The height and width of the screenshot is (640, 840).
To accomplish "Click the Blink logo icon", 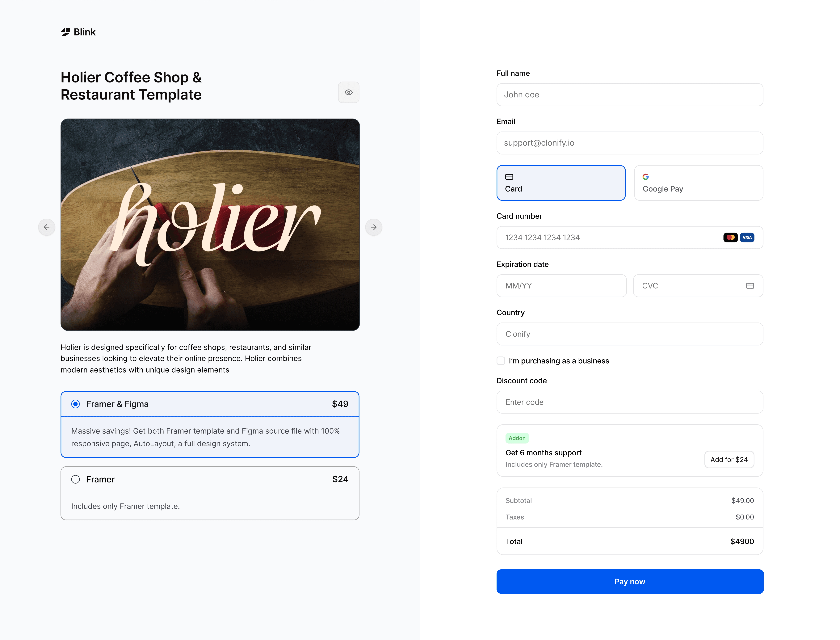I will [x=65, y=32].
